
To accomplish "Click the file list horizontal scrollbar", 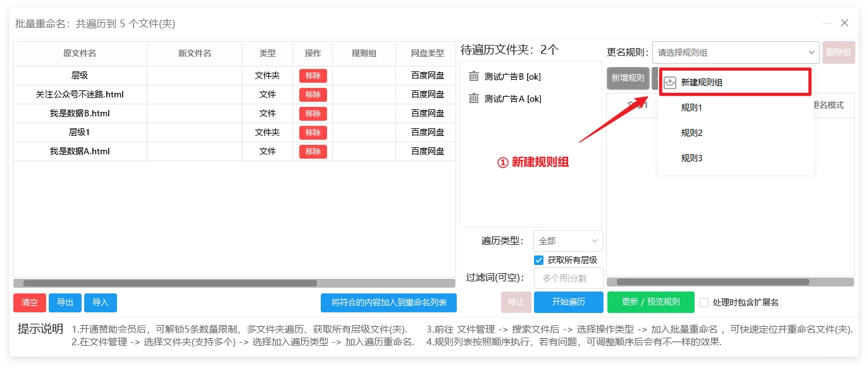I will click(170, 283).
